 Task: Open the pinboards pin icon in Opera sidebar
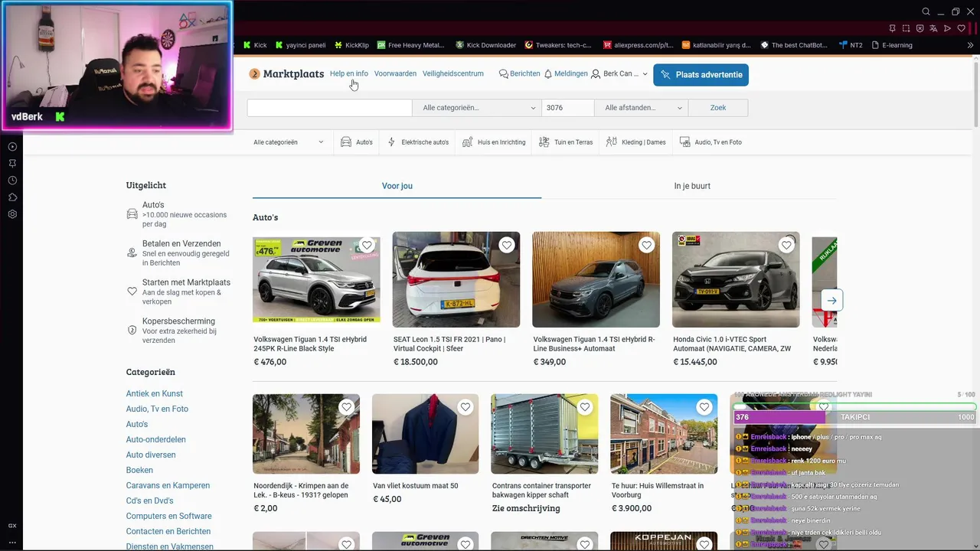(12, 163)
